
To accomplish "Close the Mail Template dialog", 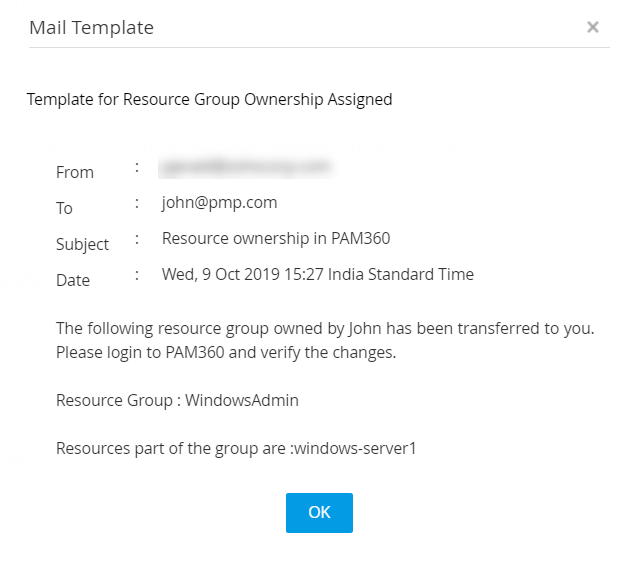I will pos(593,27).
